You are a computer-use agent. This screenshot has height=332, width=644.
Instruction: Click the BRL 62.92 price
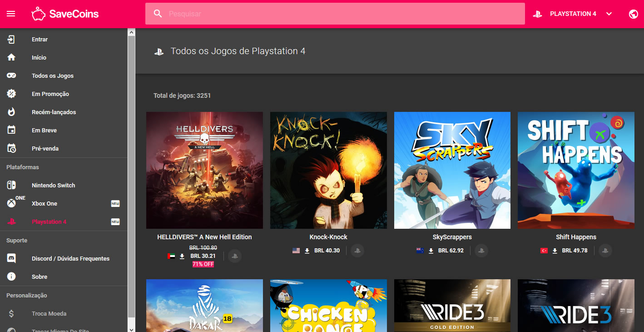(451, 251)
